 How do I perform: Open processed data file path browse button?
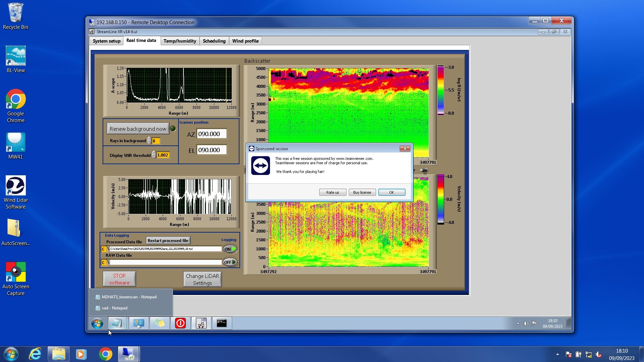click(x=108, y=249)
